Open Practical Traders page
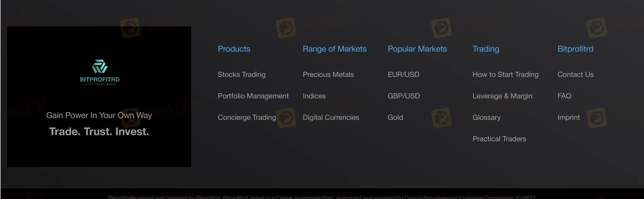644x199 pixels. [499, 139]
